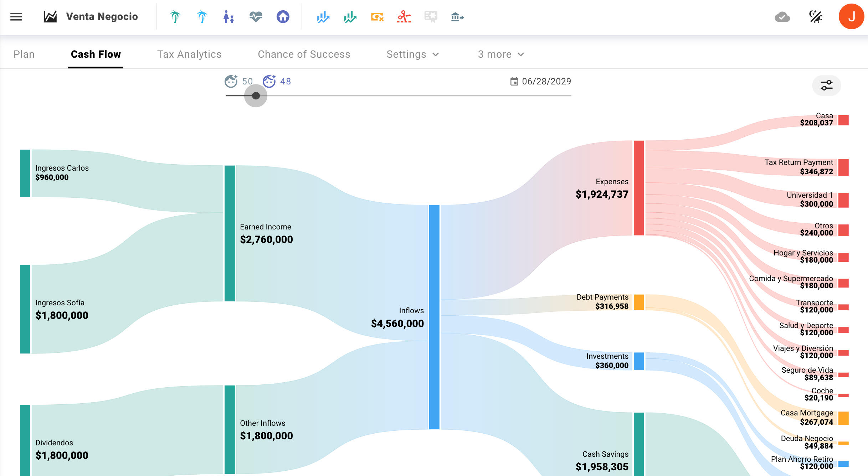Click the heartbeat health goal icon
Viewport: 868px width, 476px height.
tap(256, 17)
